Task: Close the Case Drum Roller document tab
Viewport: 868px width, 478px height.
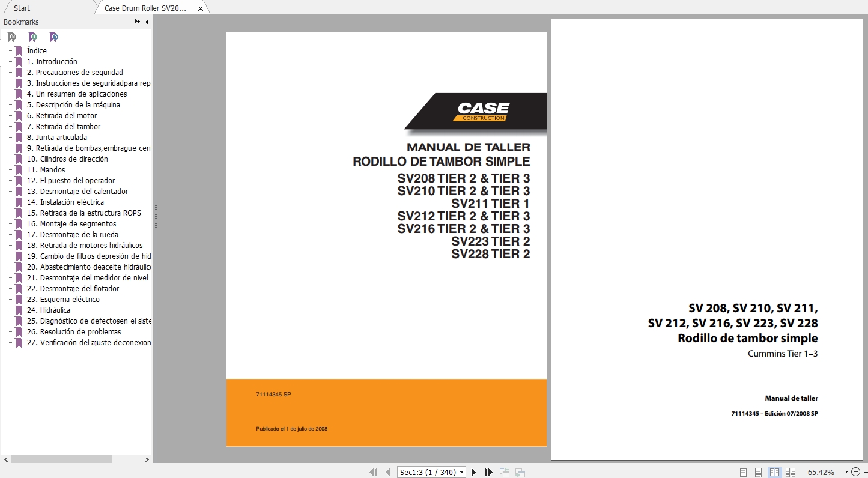Action: point(201,8)
